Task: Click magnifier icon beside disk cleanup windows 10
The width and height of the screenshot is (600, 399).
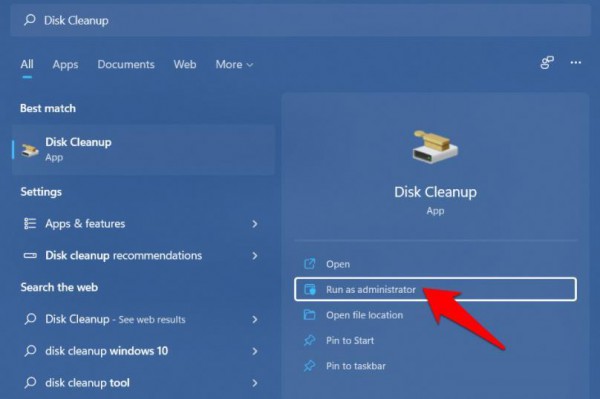Action: [30, 350]
